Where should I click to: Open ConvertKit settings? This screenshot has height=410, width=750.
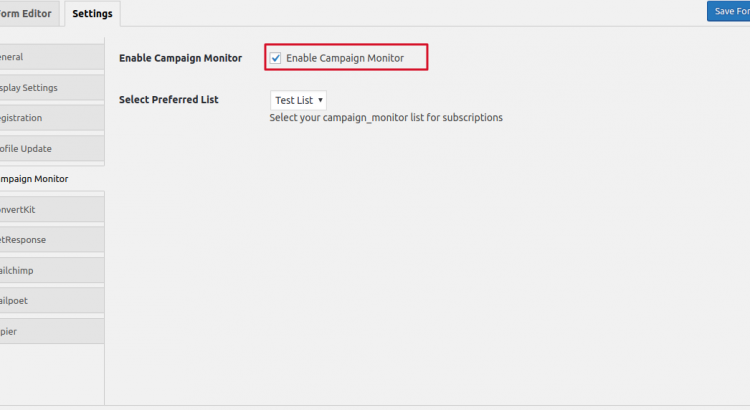click(52, 210)
